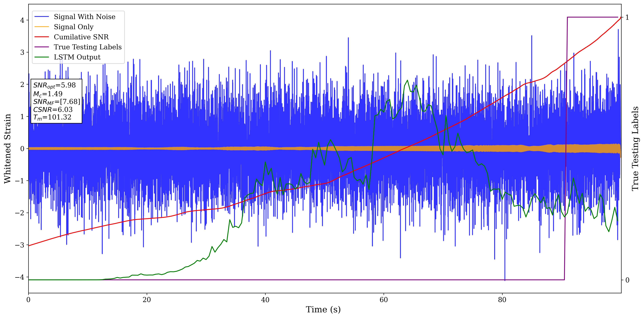Image resolution: width=644 pixels, height=318 pixels.
Task: Click the x-axis tick label 40
Action: [x=265, y=300]
